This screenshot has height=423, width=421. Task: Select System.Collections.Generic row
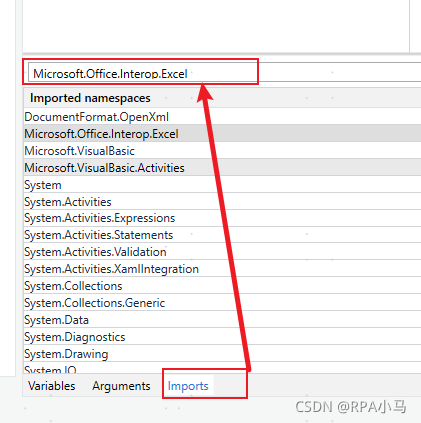222,303
